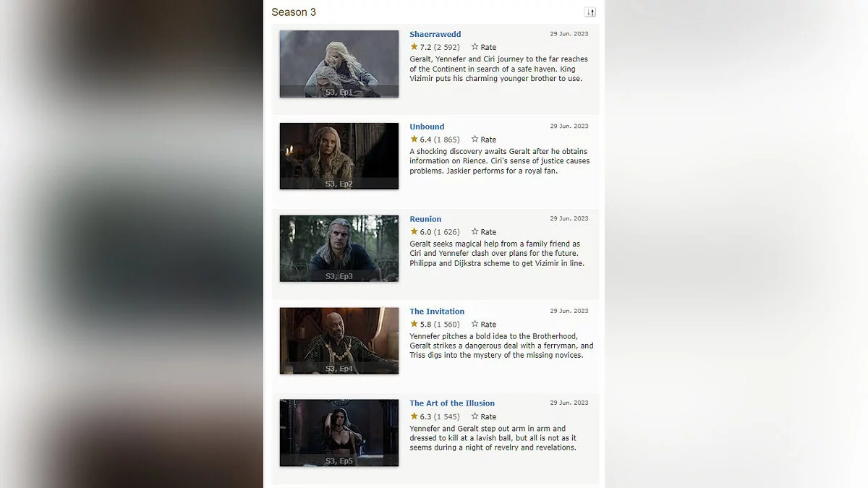Click The Art of the Illusion description
This screenshot has height=488, width=868.
coord(493,438)
